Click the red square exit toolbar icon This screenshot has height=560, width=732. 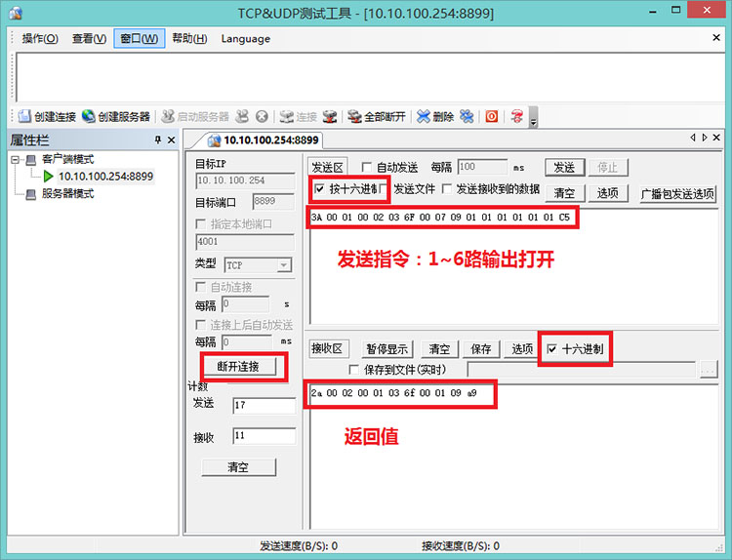coord(492,116)
